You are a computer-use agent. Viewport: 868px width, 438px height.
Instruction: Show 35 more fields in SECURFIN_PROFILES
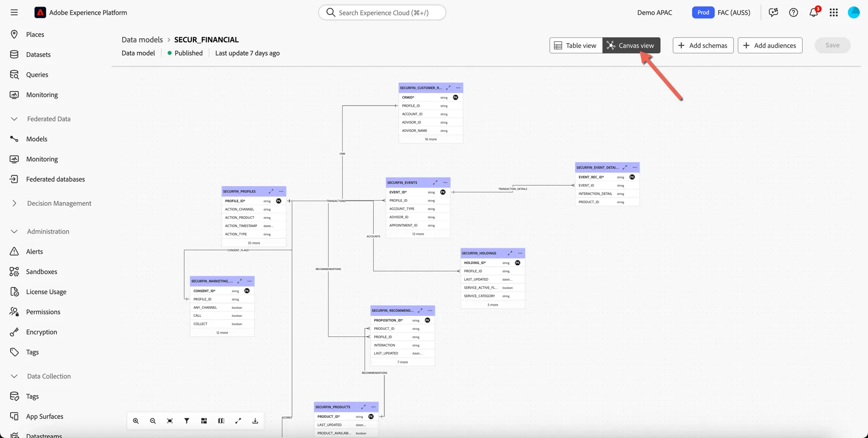254,243
